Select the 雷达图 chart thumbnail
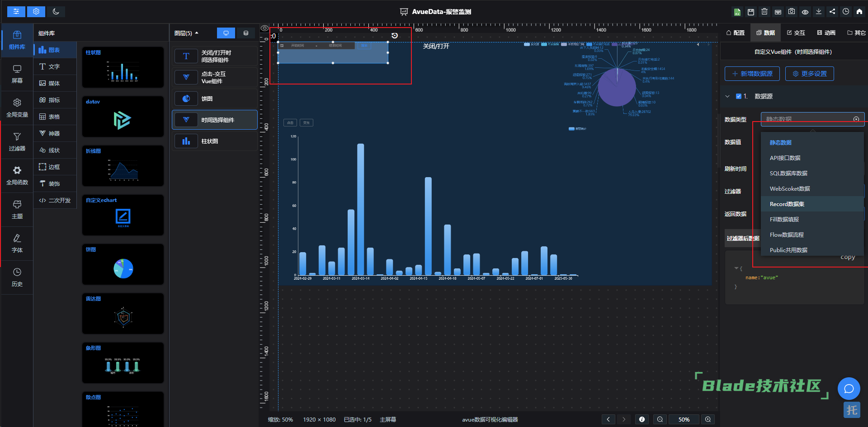Screen dimensions: 868x427 click(x=123, y=314)
